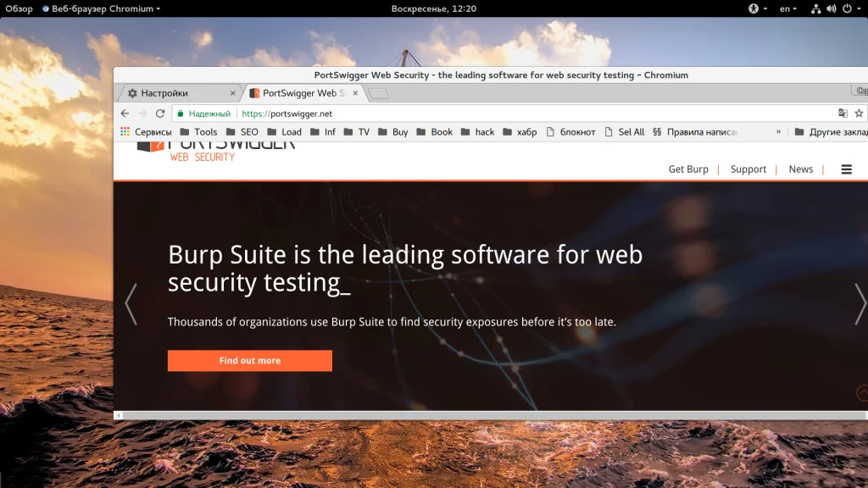Open the Веб-браузер Chromium app menu
Image resolution: width=868 pixels, height=488 pixels.
tap(102, 8)
